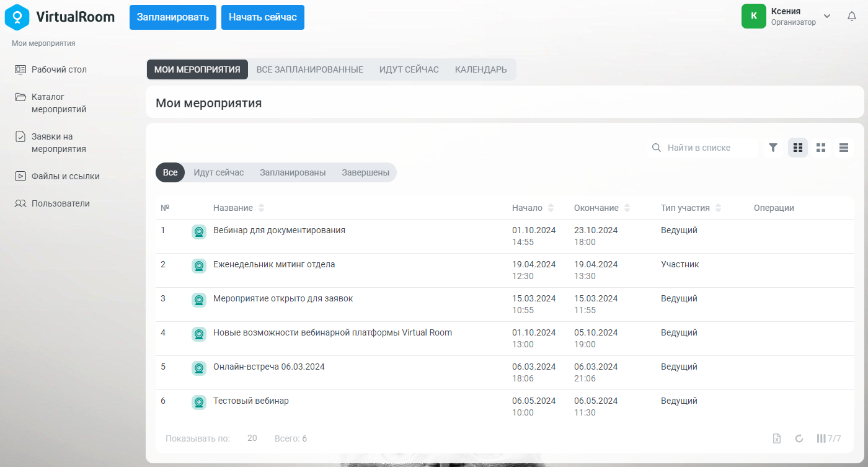Filter the list to Завершены
The height and width of the screenshot is (467, 868).
coord(365,172)
